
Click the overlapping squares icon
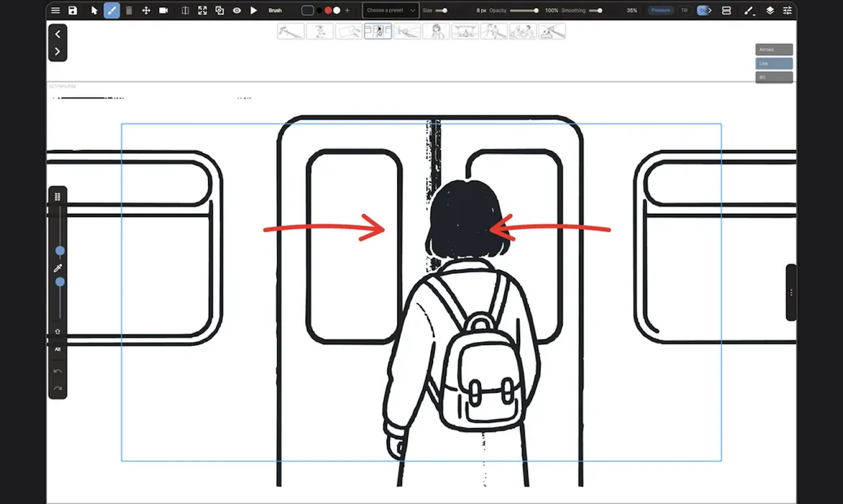(x=220, y=11)
